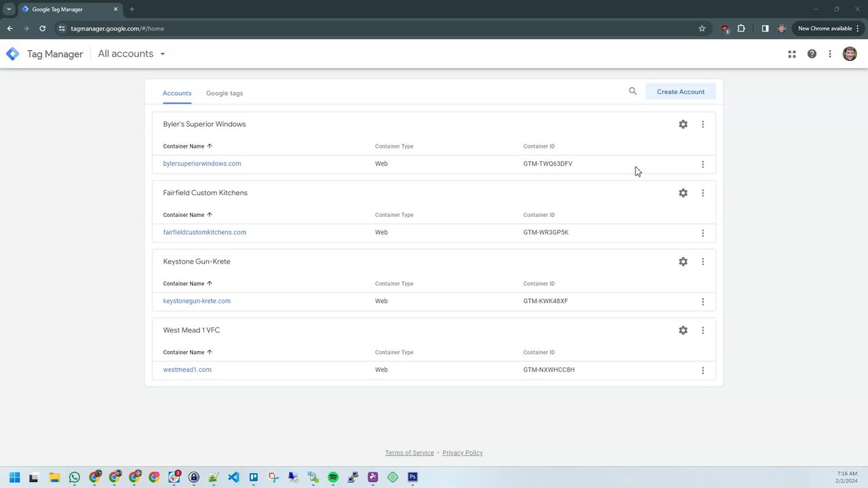Open container menu for keystonegun-krete.com row

703,302
